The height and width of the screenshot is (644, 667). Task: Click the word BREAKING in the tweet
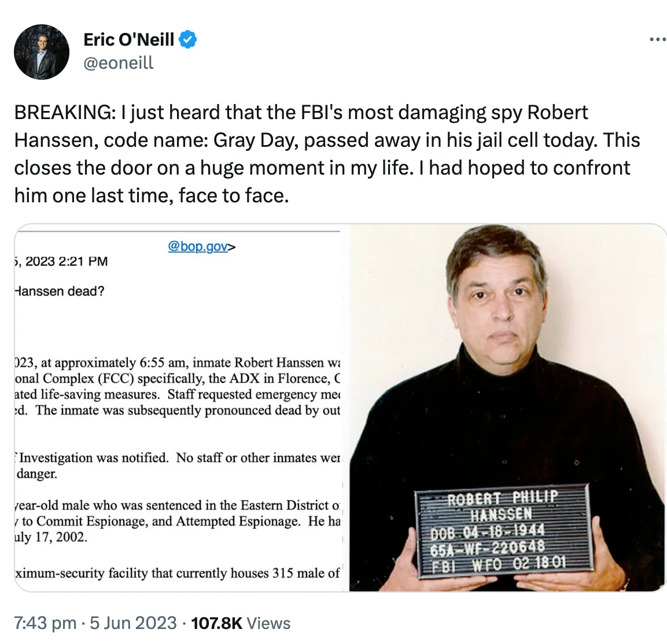pos(64,112)
